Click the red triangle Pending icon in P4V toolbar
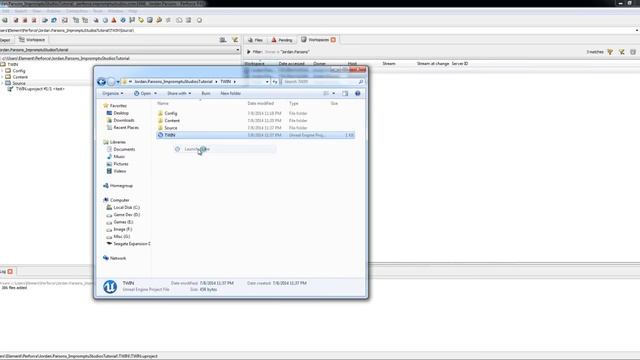This screenshot has width=640, height=360. [114, 20]
